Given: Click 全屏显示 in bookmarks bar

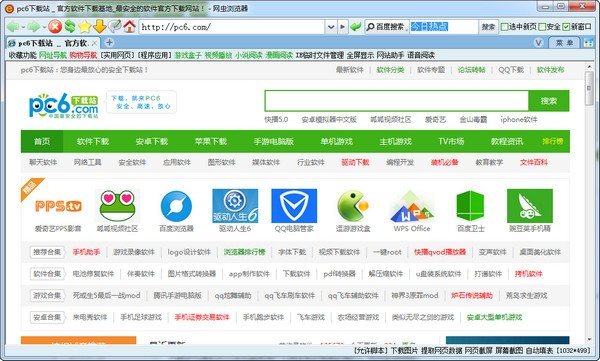Looking at the screenshot, I should [x=360, y=56].
